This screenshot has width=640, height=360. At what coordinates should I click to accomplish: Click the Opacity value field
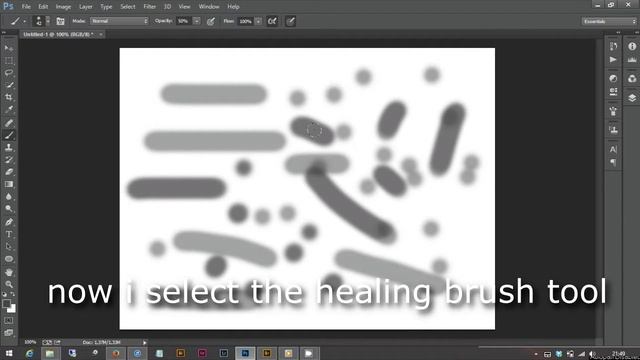point(184,21)
